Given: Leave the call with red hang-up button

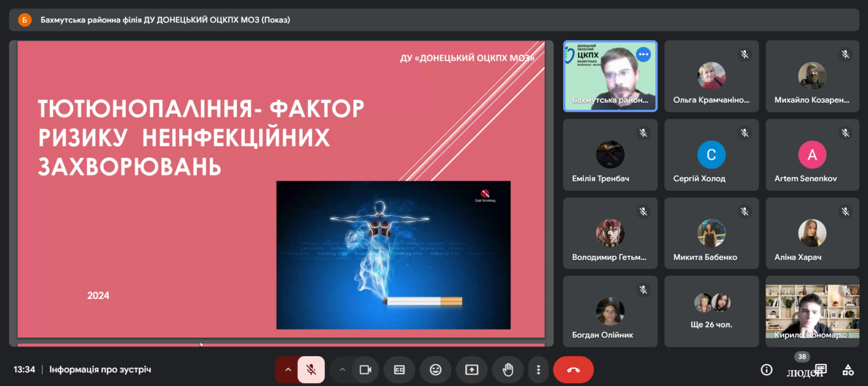Looking at the screenshot, I should [573, 370].
